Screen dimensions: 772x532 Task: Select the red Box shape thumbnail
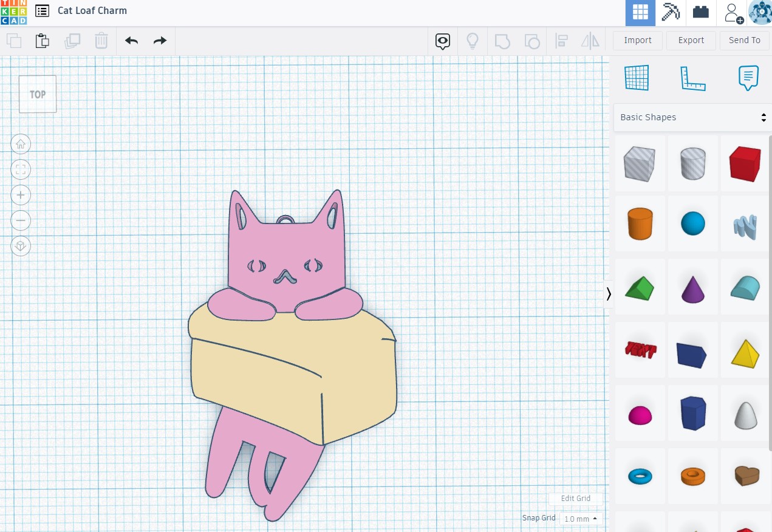tap(745, 163)
